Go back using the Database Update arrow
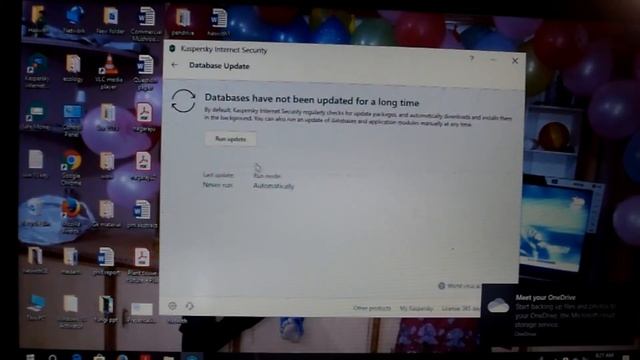The width and height of the screenshot is (640, 360). (175, 65)
